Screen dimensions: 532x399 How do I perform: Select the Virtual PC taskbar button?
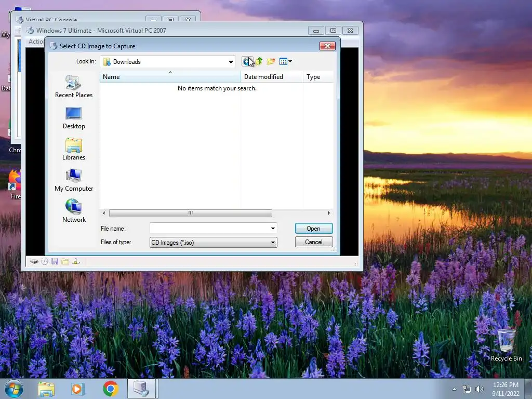pos(141,389)
